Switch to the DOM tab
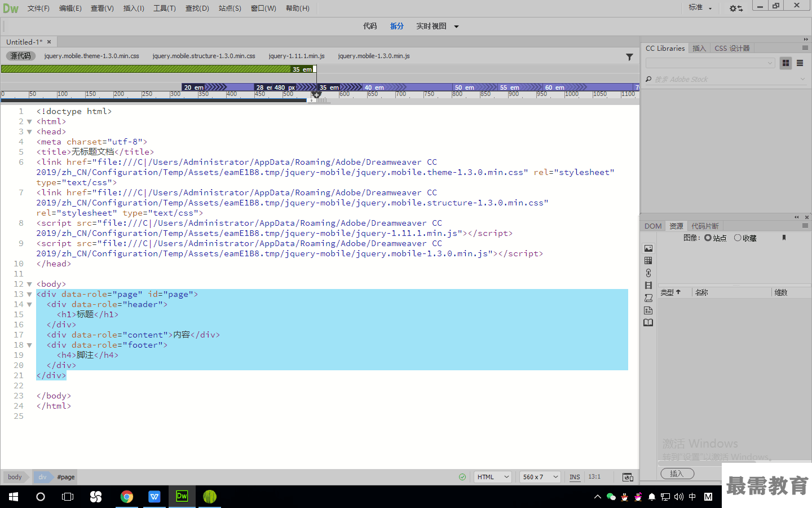This screenshot has width=812, height=508. coord(653,226)
